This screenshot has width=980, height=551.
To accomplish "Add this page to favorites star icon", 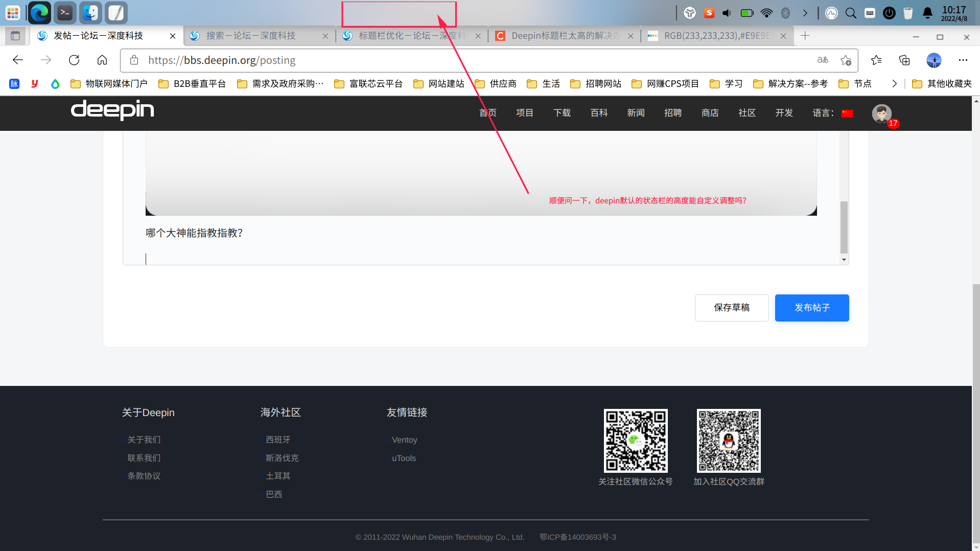I will click(846, 60).
